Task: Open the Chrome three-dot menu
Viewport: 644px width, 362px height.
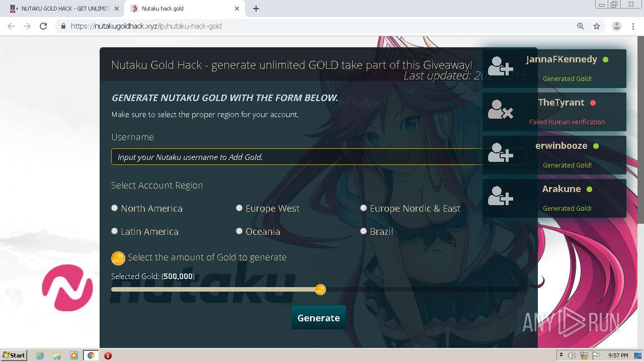Action: [x=633, y=26]
